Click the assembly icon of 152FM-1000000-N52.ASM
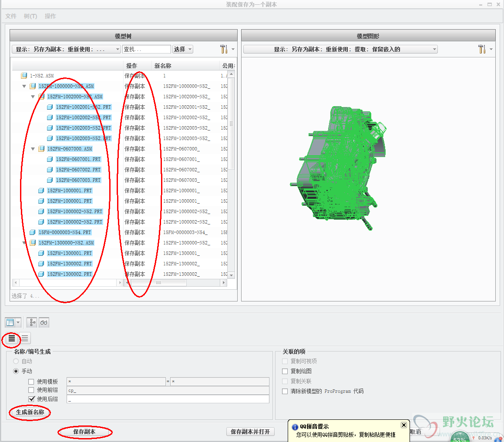The width and height of the screenshot is (504, 442). [x=33, y=86]
